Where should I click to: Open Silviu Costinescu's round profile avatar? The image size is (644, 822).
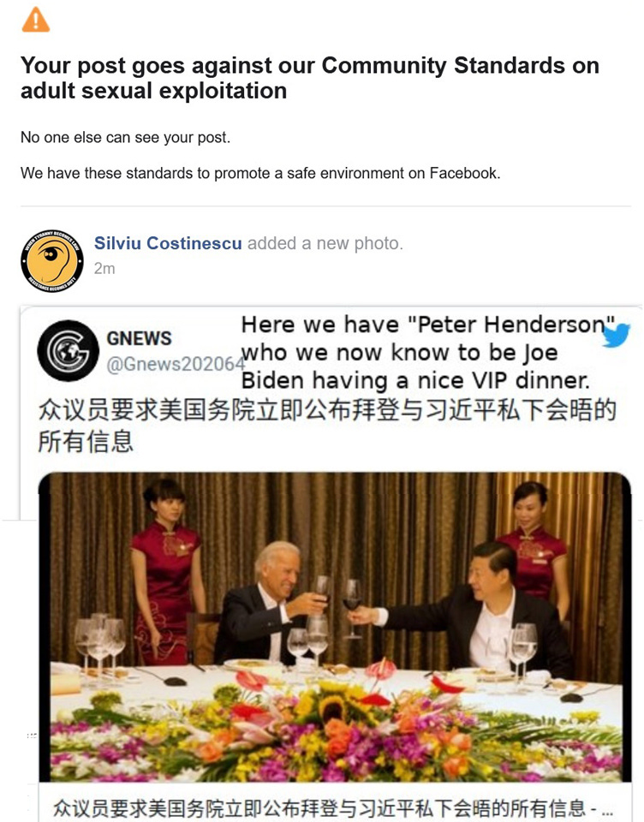point(52,260)
